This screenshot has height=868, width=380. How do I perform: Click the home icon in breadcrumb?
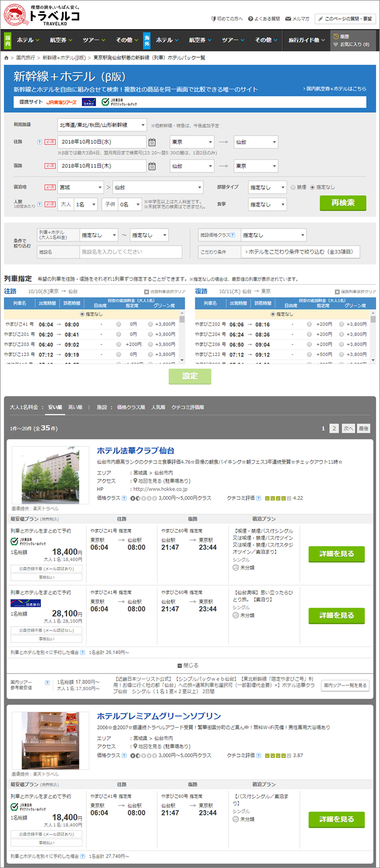[6, 58]
